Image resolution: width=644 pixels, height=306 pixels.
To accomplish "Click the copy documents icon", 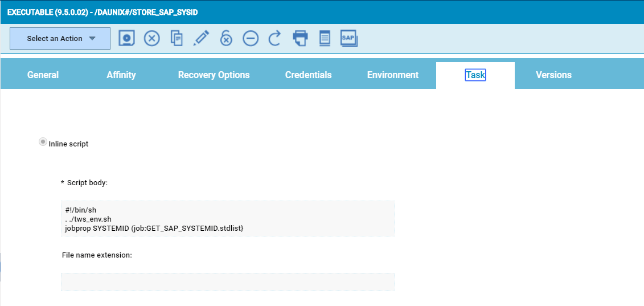I will [x=177, y=38].
